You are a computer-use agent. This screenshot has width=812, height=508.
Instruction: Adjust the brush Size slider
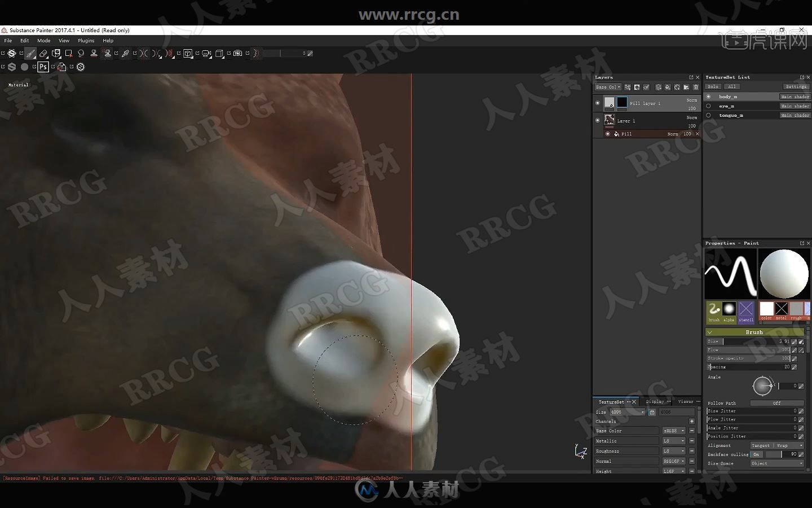point(748,341)
